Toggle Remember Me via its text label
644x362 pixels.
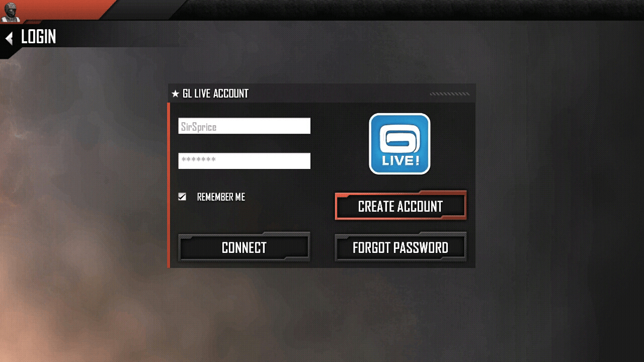click(221, 197)
